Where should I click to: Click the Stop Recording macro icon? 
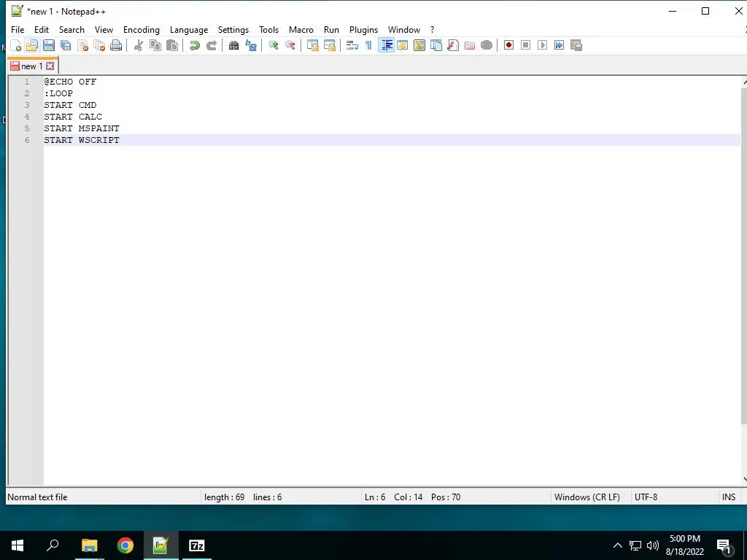525,45
